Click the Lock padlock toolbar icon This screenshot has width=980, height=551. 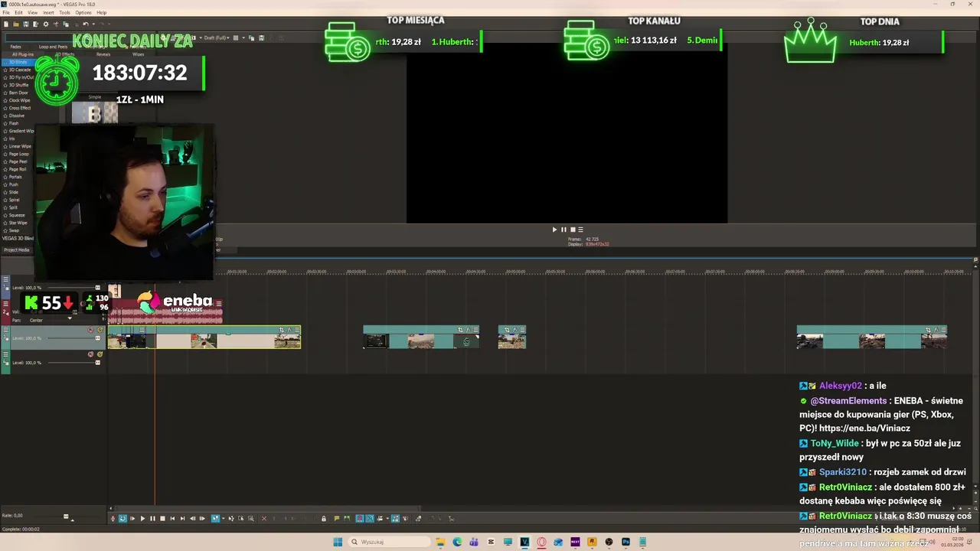[x=324, y=518]
